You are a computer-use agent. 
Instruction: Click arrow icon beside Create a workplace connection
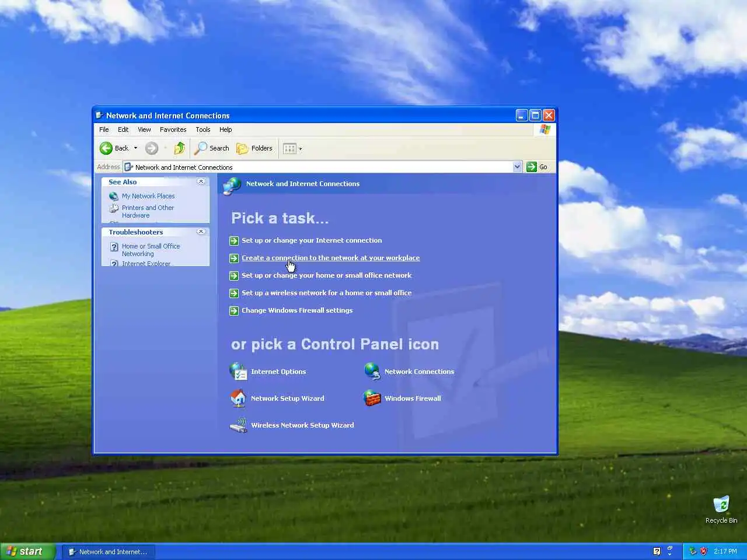tap(234, 258)
